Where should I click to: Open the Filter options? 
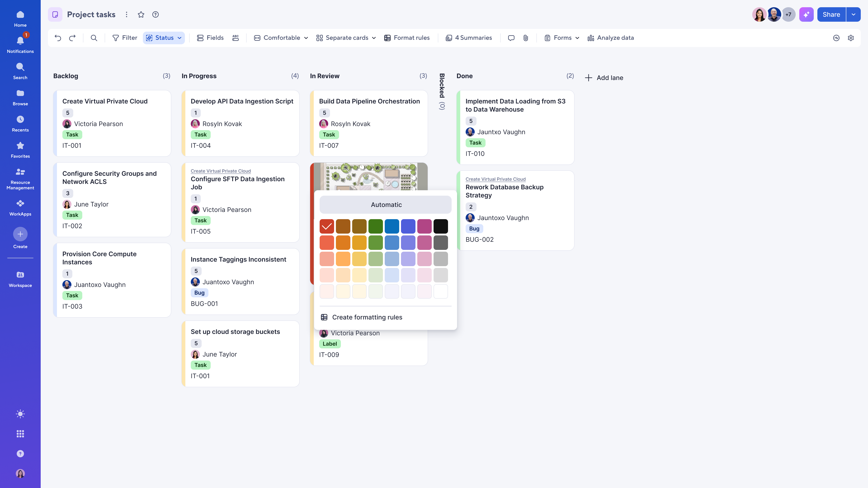pyautogui.click(x=125, y=38)
